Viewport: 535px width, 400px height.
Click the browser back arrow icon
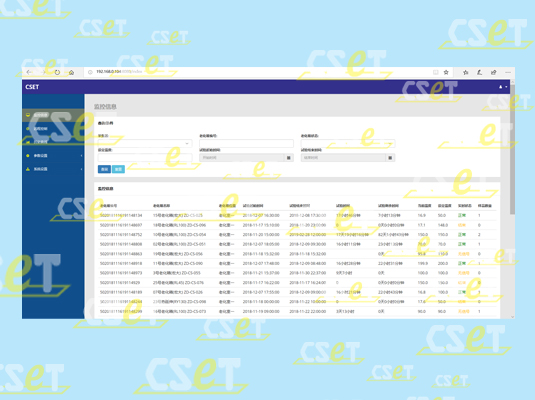click(x=29, y=72)
